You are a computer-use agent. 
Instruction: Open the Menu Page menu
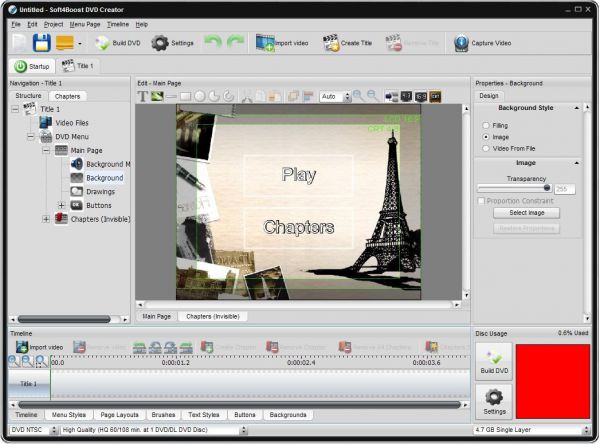coord(84,23)
